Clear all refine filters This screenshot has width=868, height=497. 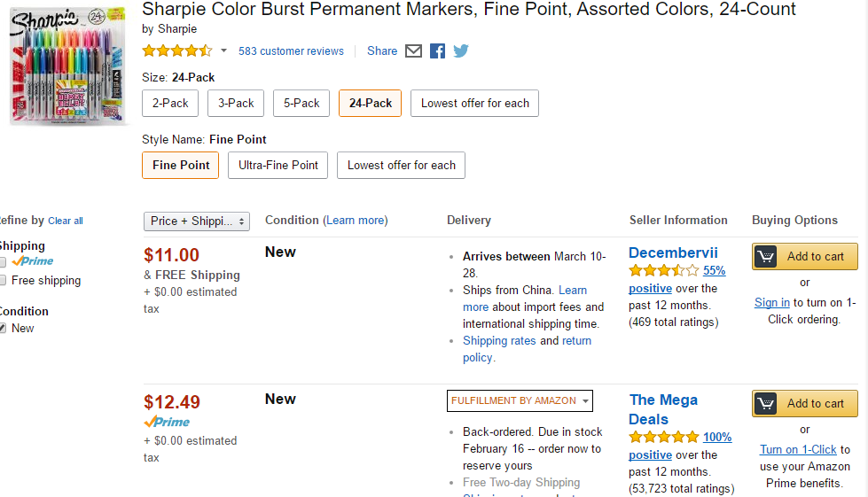click(66, 221)
